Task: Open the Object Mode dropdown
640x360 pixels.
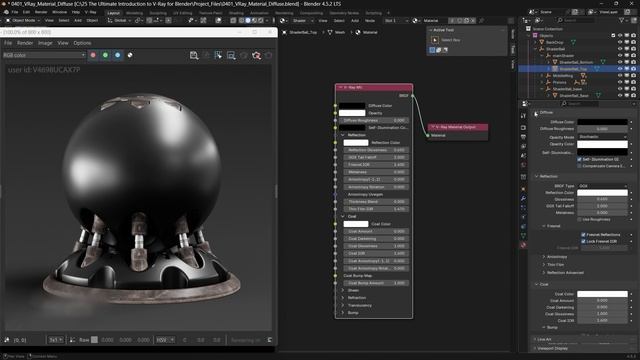Action: click(23, 20)
